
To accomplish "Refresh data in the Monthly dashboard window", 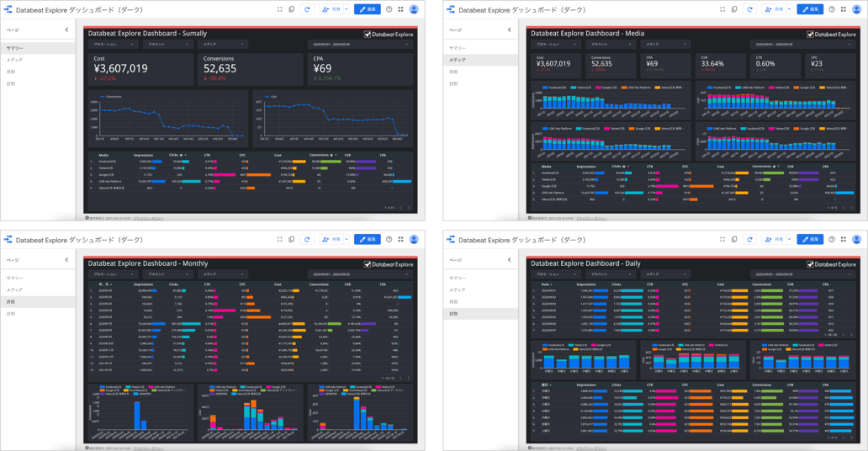I will click(307, 240).
